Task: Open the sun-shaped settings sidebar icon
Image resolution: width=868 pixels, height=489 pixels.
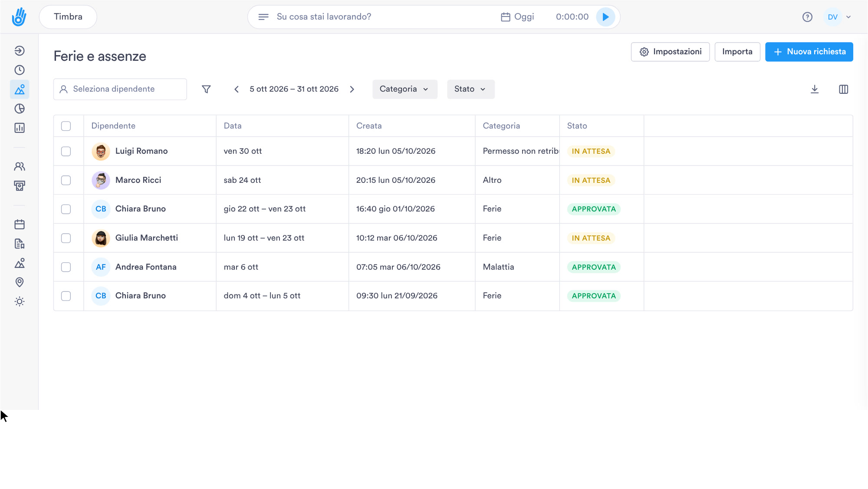Action: [x=20, y=301]
